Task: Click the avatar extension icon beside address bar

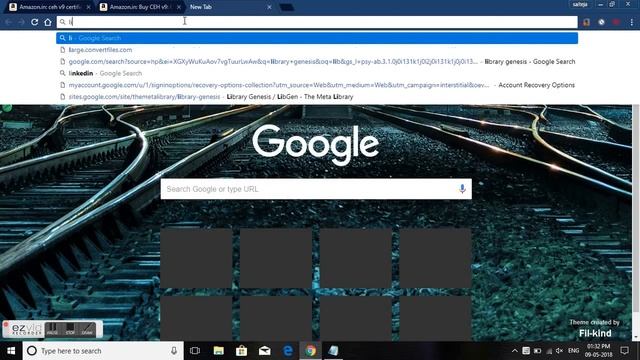Action: coord(587,22)
